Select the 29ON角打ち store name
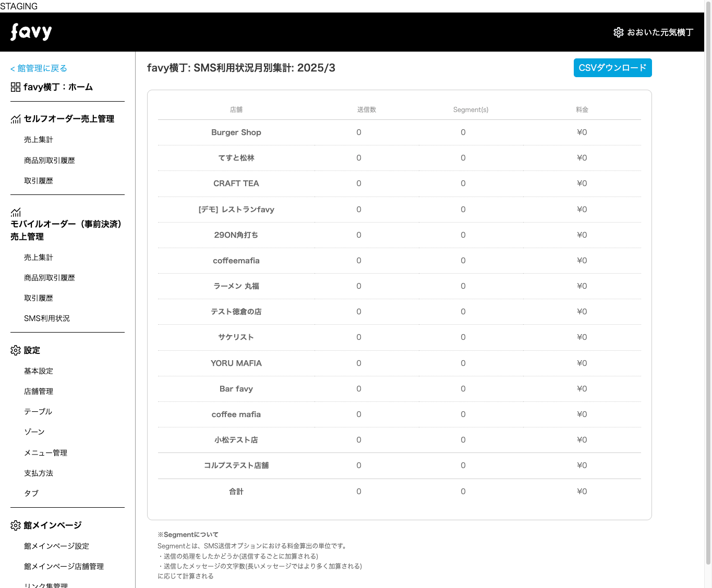 236,235
